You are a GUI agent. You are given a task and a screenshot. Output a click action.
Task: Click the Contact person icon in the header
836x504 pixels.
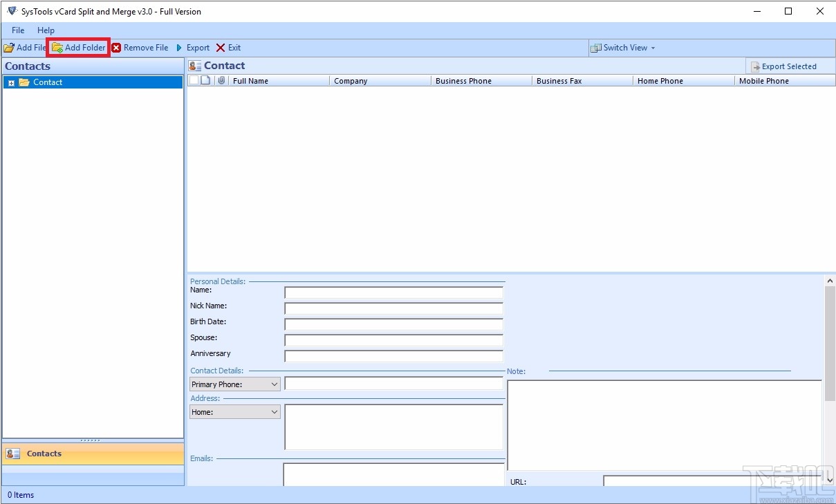coord(194,65)
